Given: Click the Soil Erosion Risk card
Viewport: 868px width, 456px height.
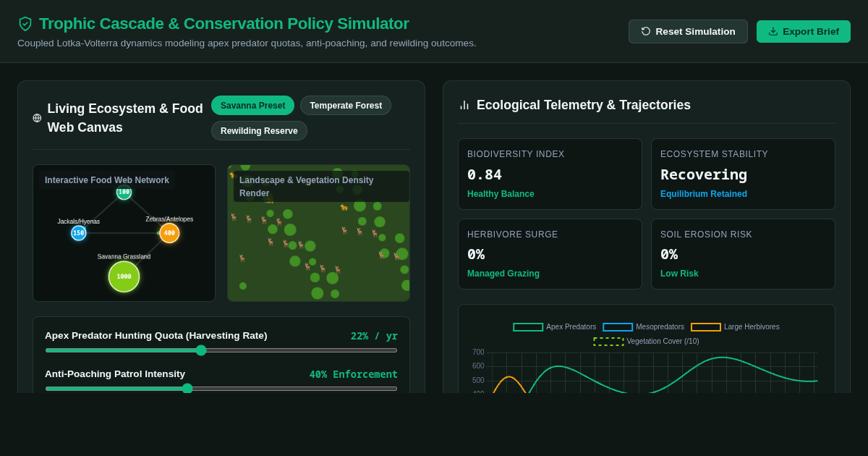Looking at the screenshot, I should pos(743,254).
